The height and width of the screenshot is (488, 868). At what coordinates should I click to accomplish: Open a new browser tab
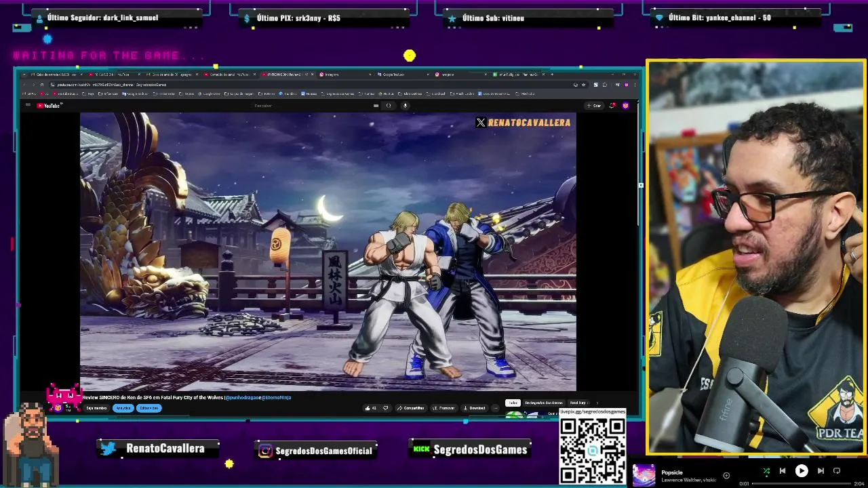[x=552, y=75]
